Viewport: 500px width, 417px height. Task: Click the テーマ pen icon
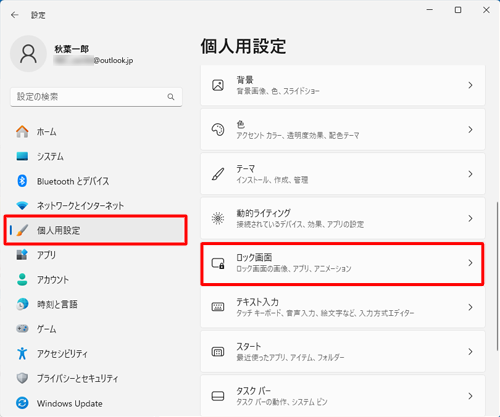point(218,174)
